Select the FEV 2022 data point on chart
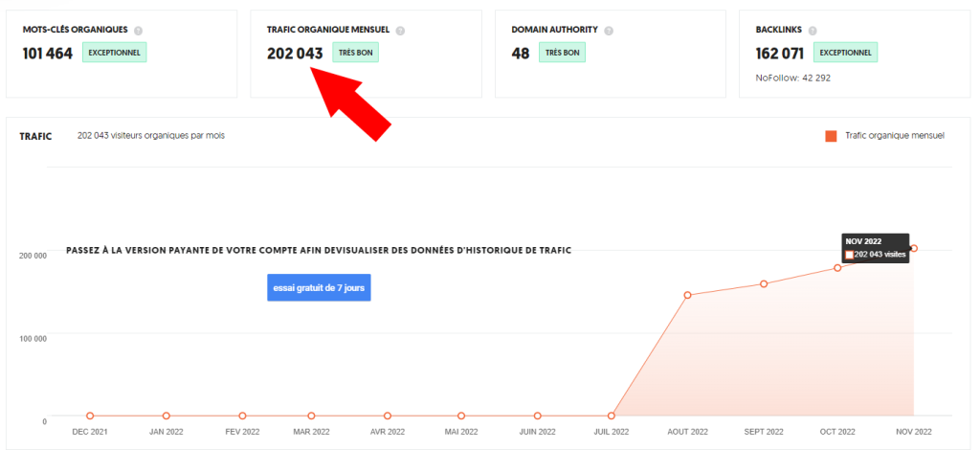980x450 pixels. click(242, 416)
